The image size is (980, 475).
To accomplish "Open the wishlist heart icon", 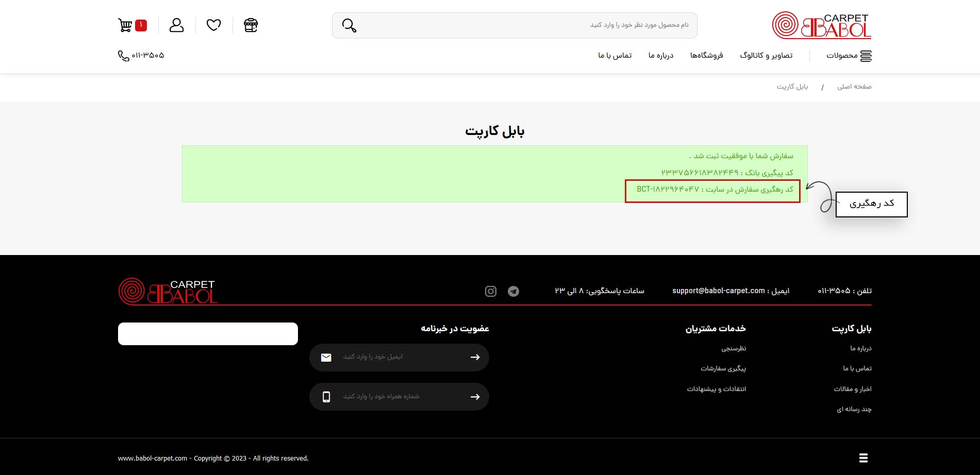I will point(214,25).
